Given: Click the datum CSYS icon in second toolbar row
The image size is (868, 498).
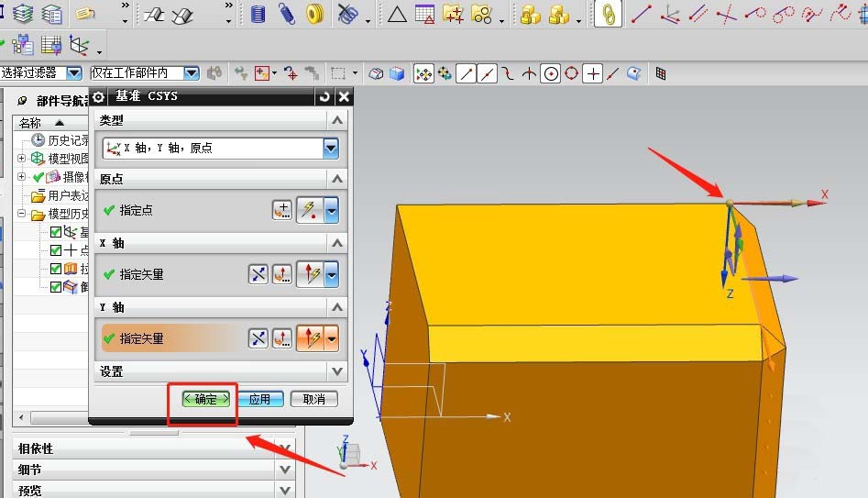Looking at the screenshot, I should [79, 46].
